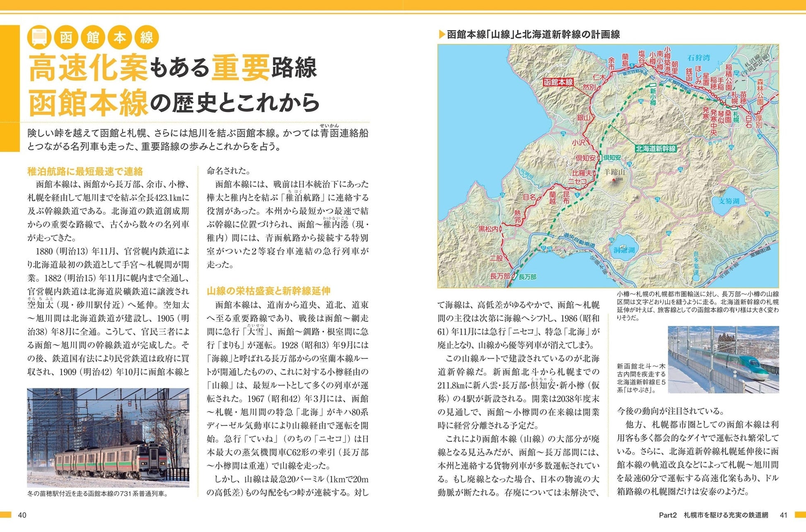Click the 洞爺湖 lake label
The image size is (806, 532).
pos(624,250)
